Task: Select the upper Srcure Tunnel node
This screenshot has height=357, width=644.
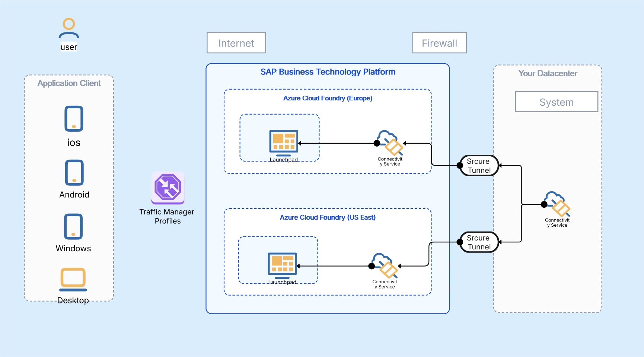Action: coord(479,166)
